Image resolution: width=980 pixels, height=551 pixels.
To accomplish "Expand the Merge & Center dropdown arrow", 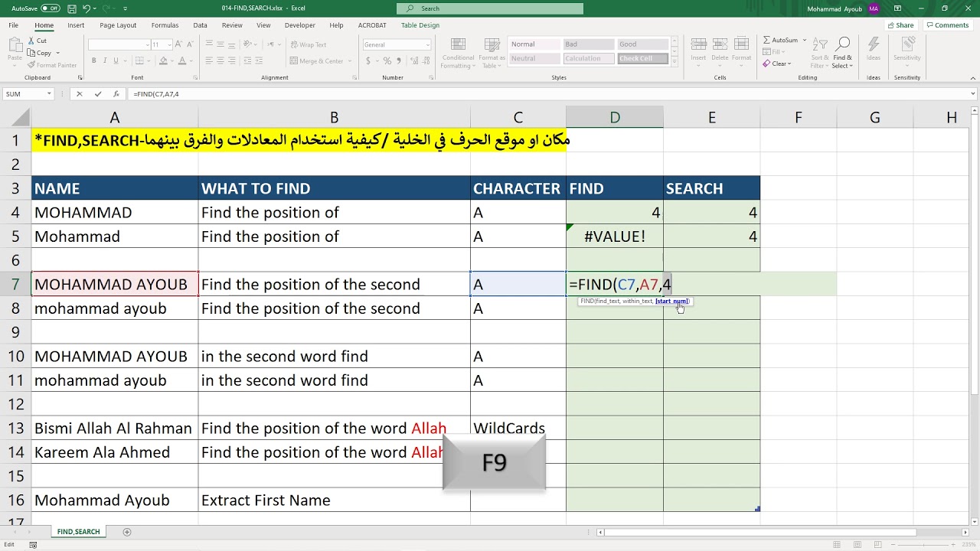I will coord(348,61).
